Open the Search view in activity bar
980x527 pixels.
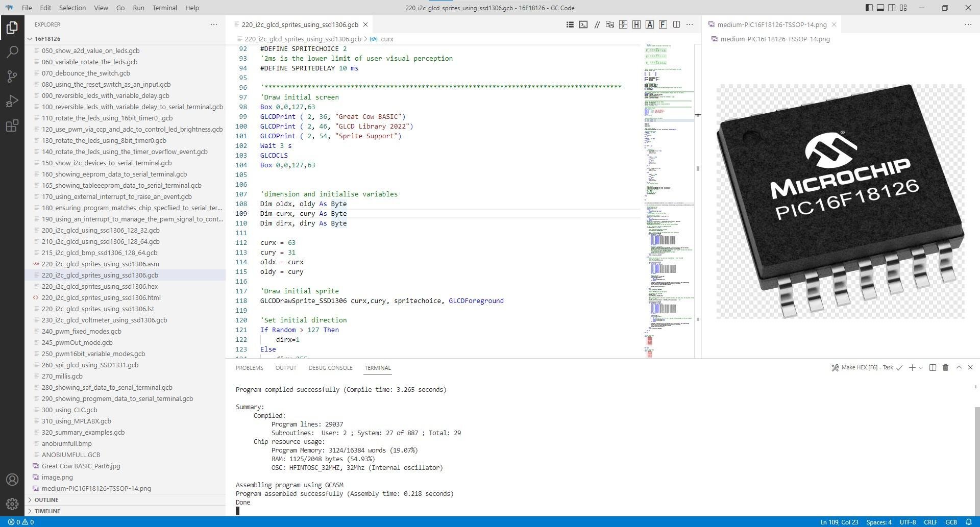click(12, 52)
